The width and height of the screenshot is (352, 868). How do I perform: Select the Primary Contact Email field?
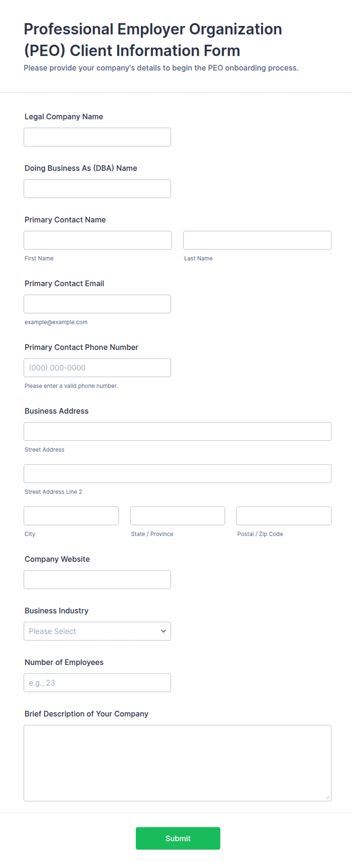click(x=97, y=304)
